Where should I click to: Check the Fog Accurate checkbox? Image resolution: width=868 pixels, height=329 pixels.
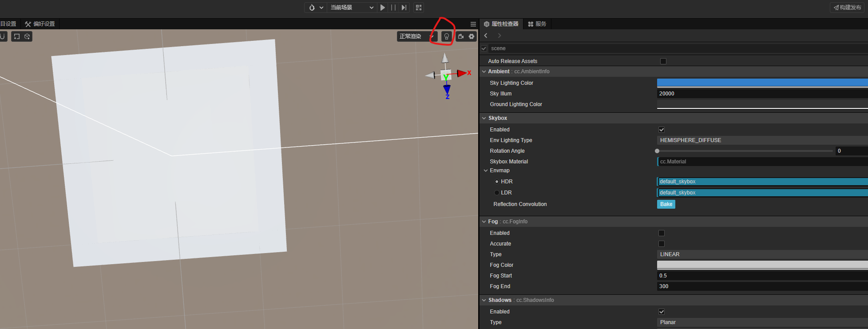click(662, 244)
